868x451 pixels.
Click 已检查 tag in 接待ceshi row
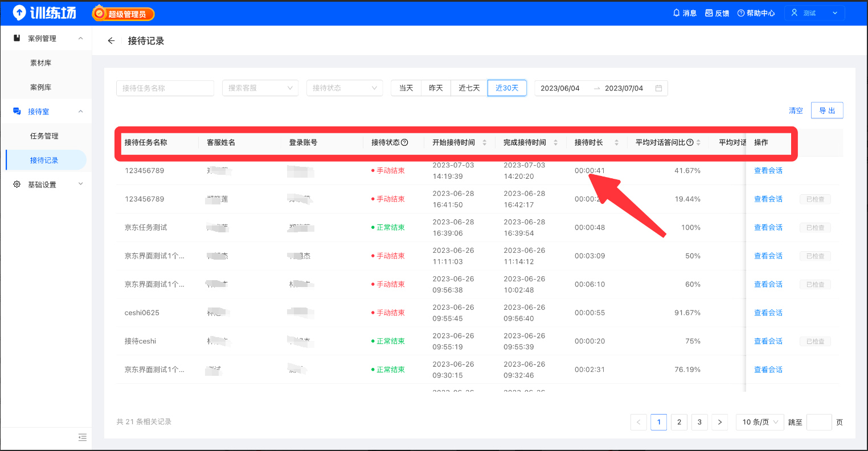pyautogui.click(x=815, y=342)
